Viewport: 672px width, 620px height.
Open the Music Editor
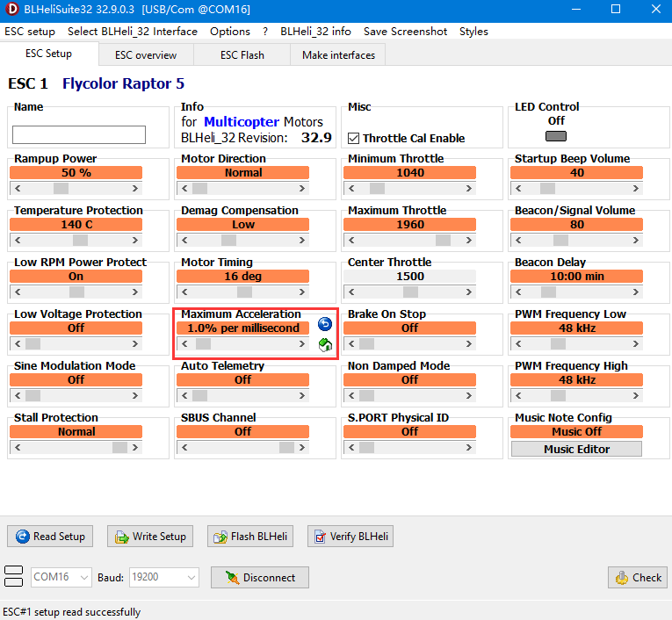576,449
